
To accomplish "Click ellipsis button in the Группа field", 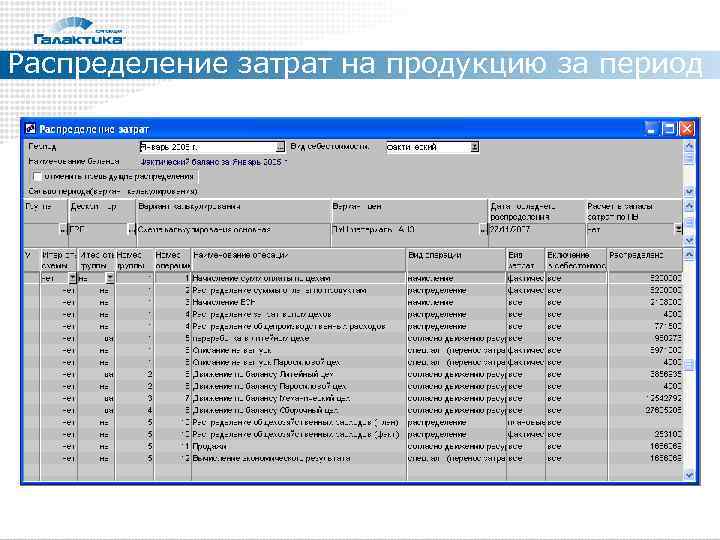I will coord(63,229).
